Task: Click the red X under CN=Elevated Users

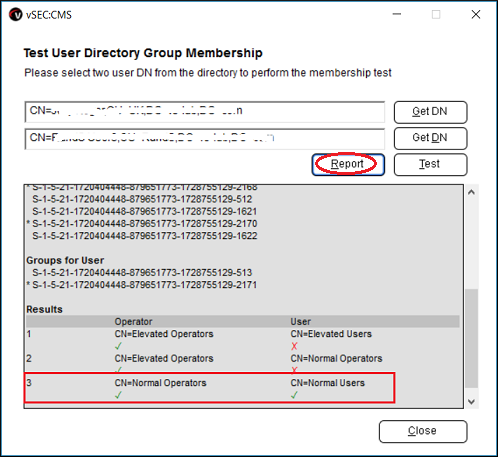Action: click(294, 346)
